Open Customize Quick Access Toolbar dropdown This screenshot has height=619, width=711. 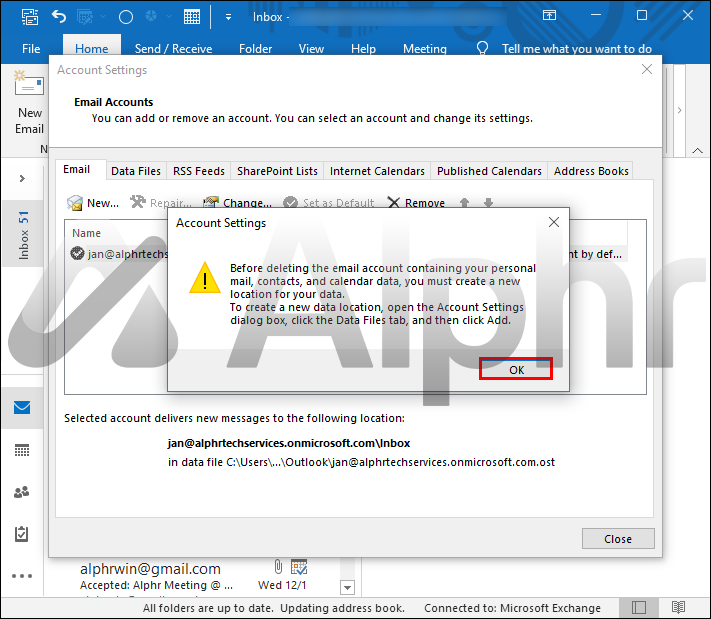(228, 17)
